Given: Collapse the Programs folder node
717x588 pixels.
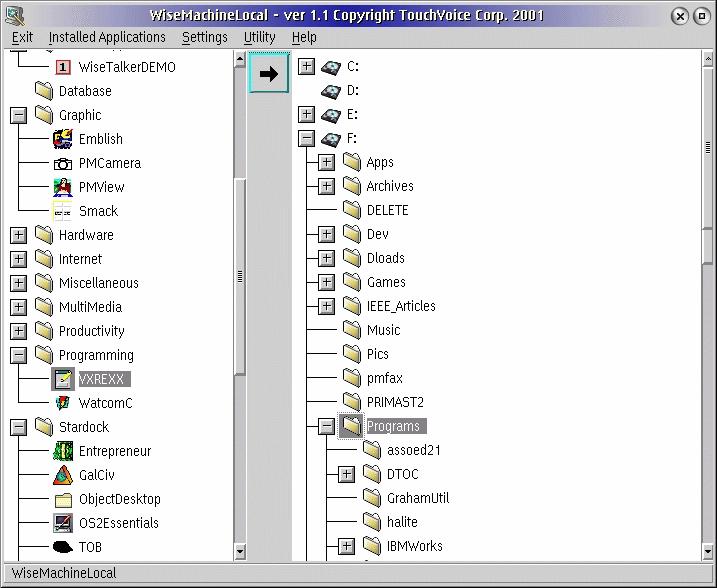Looking at the screenshot, I should pyautogui.click(x=326, y=426).
